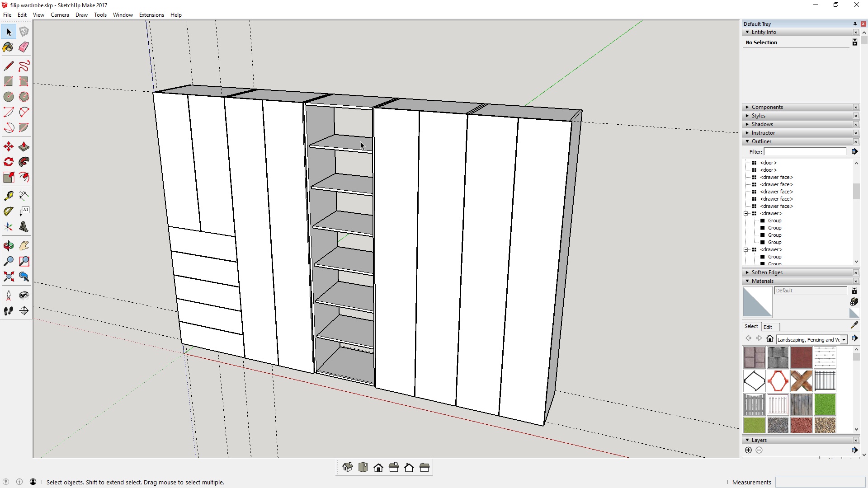Click the Add Layer plus button
Screen dimensions: 868x488
pos(749,450)
